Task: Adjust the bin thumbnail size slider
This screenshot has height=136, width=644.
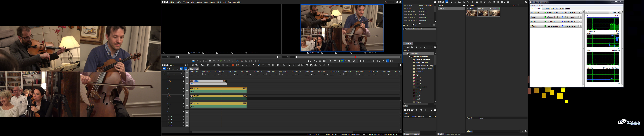Action: coord(518,5)
